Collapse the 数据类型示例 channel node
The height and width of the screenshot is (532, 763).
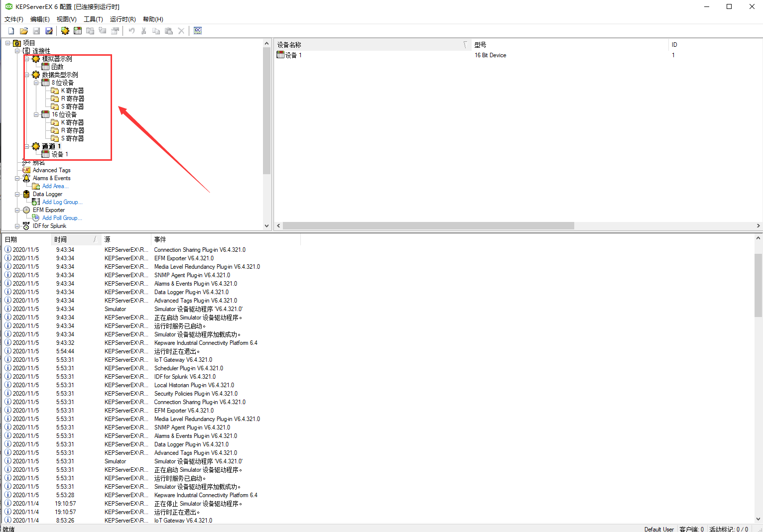[x=26, y=75]
